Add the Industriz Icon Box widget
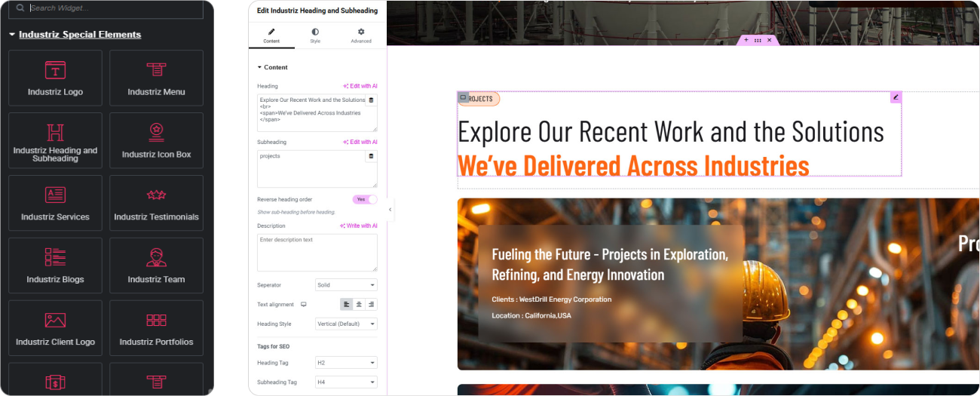 click(x=156, y=141)
